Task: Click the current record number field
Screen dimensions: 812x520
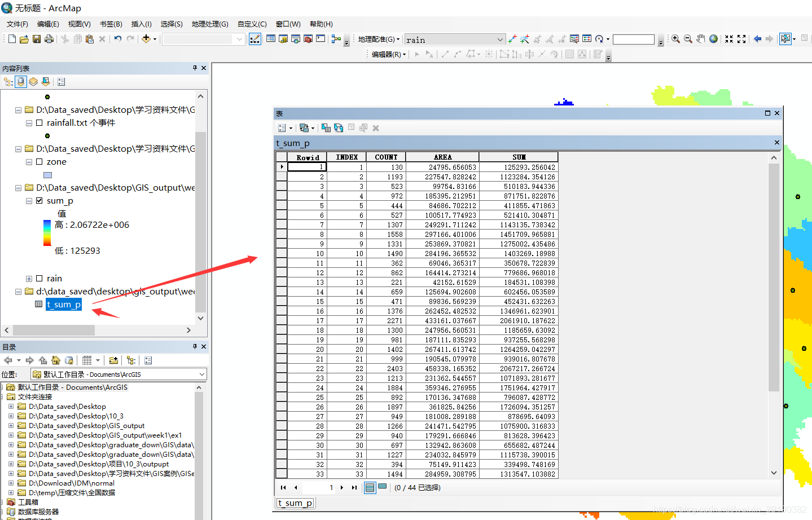Action: (318, 487)
